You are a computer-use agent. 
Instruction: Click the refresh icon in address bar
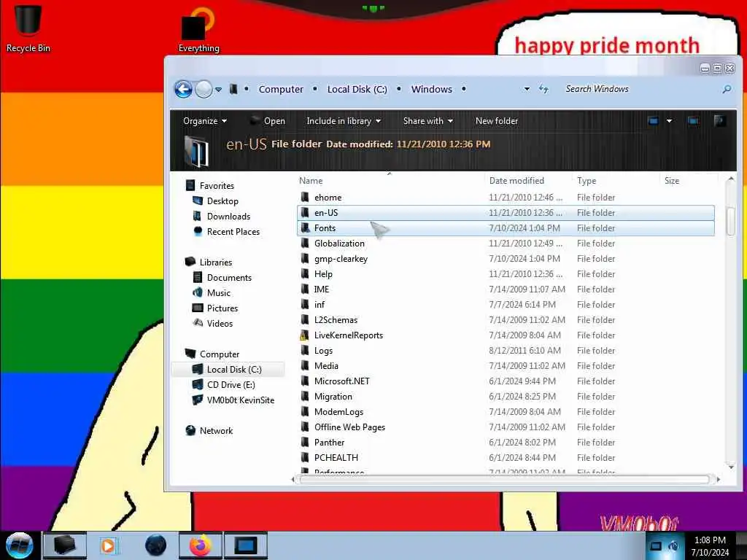[543, 89]
